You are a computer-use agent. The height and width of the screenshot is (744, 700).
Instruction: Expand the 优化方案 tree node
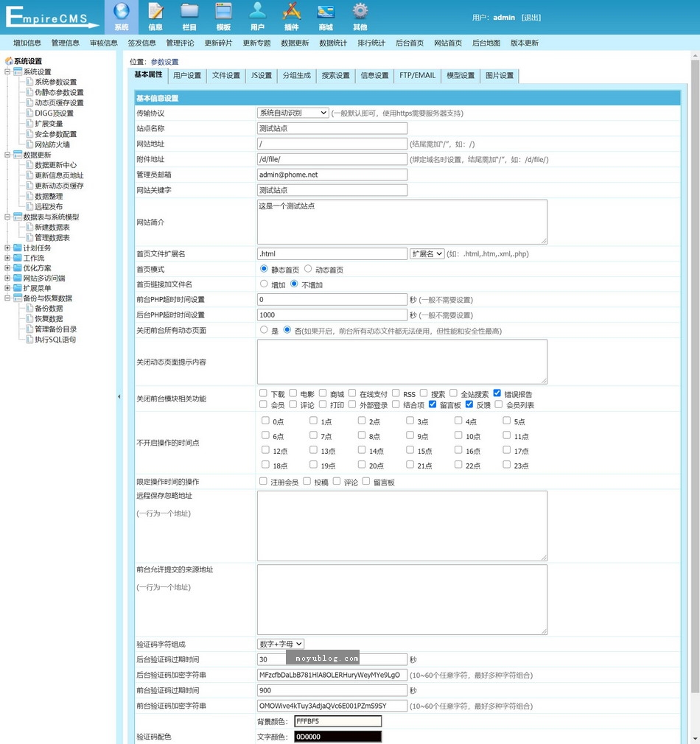point(7,267)
